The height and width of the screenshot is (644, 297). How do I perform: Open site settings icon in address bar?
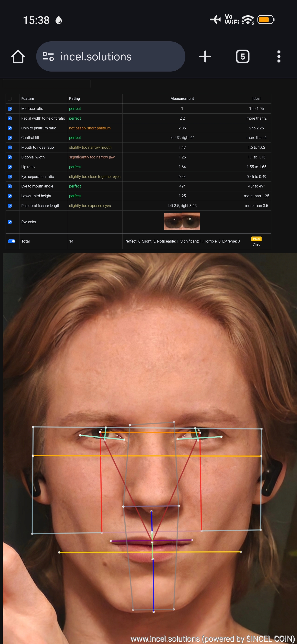(48, 56)
